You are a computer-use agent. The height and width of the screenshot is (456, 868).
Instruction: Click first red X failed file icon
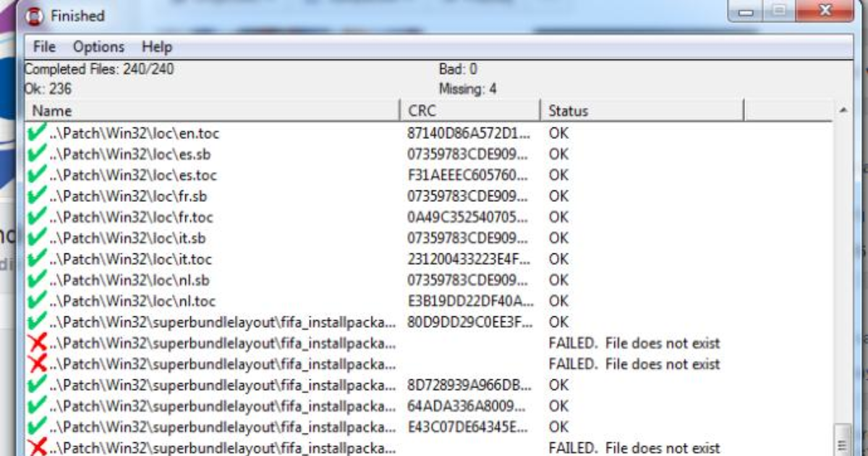click(36, 343)
